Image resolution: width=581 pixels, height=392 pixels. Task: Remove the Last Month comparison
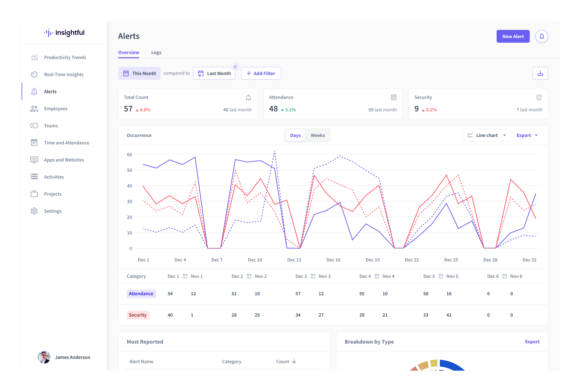(235, 67)
